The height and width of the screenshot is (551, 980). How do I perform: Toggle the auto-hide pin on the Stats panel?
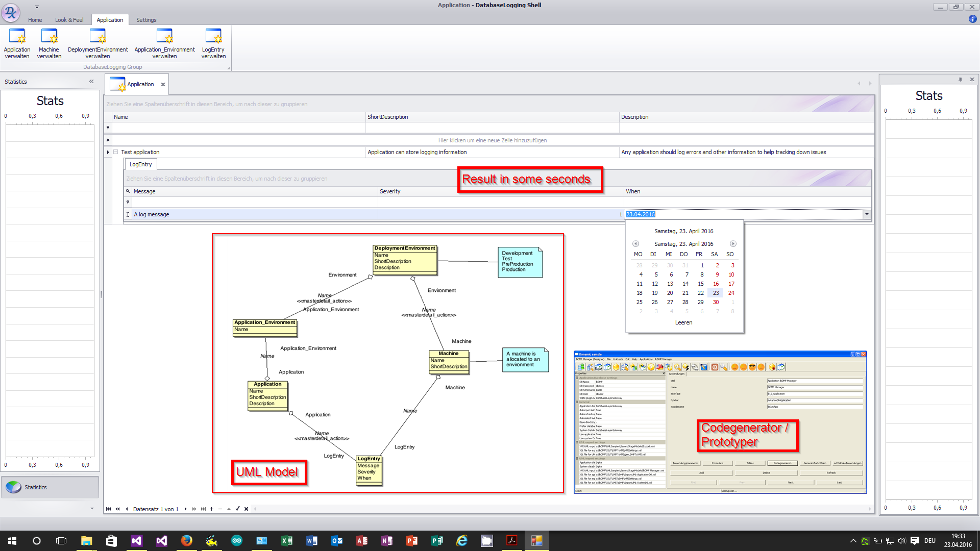coord(961,79)
